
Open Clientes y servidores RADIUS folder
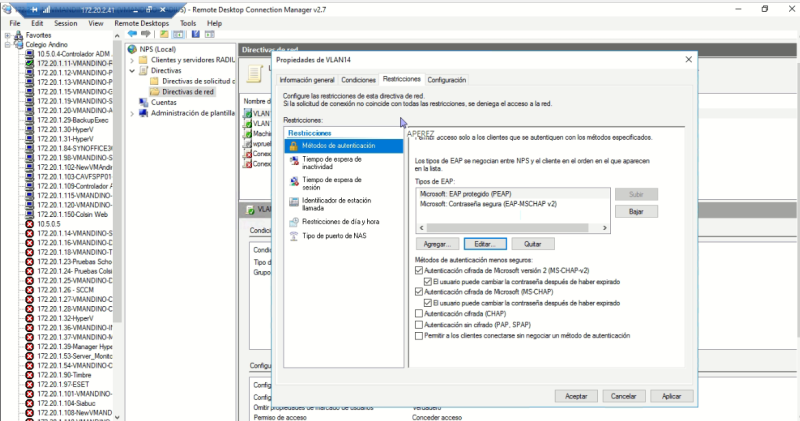point(192,60)
